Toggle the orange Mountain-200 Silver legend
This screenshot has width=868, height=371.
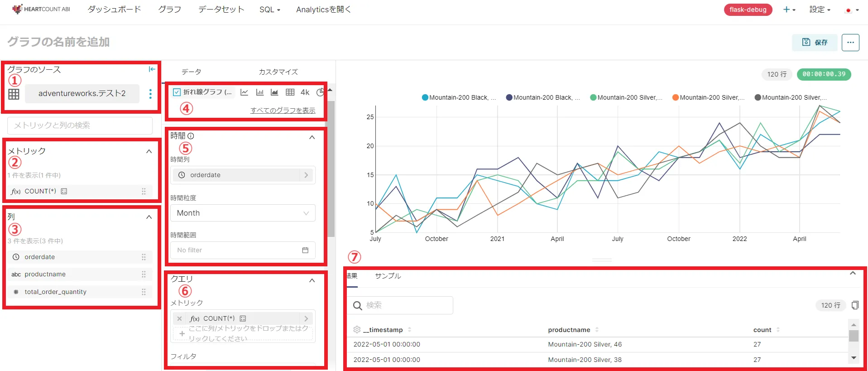point(709,97)
